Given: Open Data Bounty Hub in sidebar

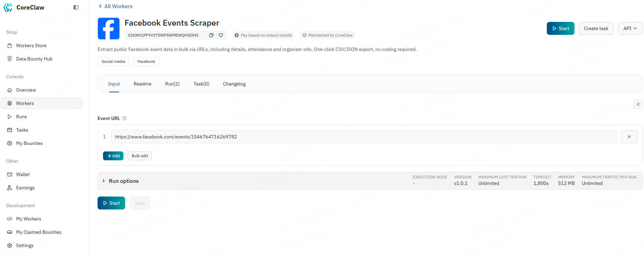Looking at the screenshot, I should pos(34,59).
